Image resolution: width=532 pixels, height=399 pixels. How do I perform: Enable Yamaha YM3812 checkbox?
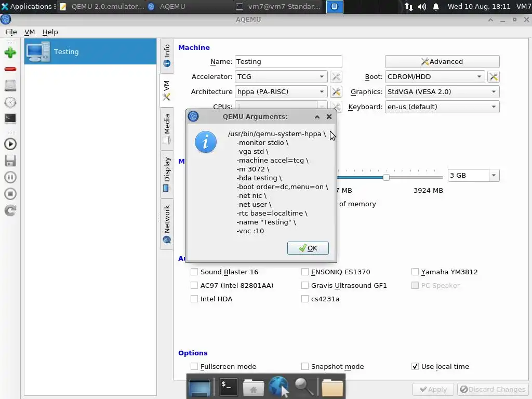[415, 272]
